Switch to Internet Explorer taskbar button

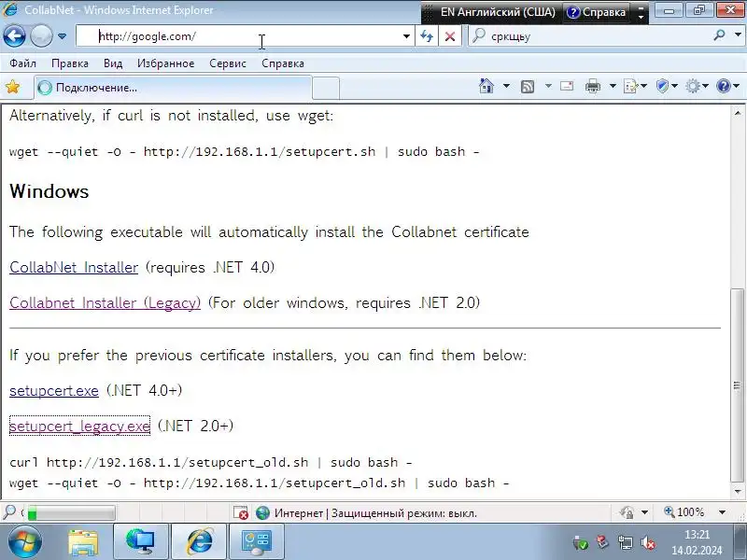[x=198, y=541]
